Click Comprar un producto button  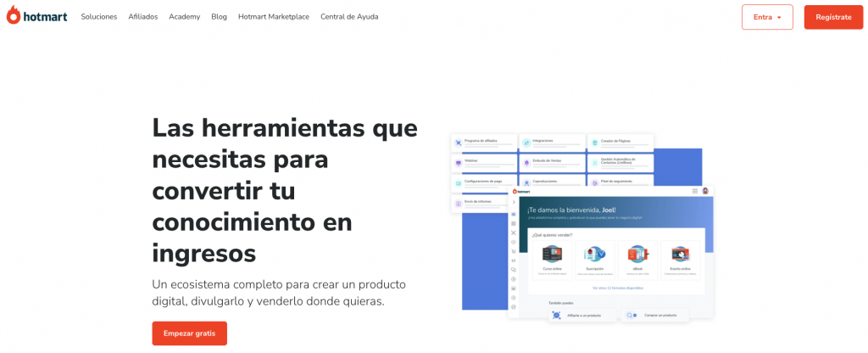click(x=655, y=316)
